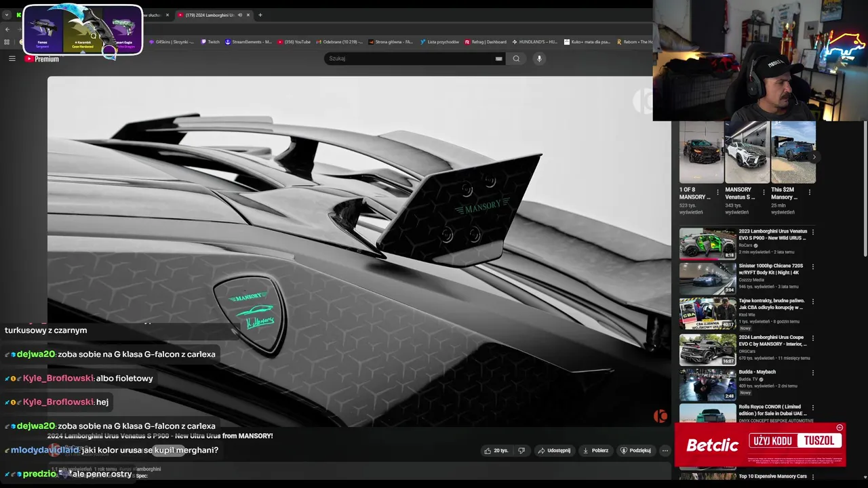
Task: Open the on-screen keyboard icon in search
Action: (499, 58)
